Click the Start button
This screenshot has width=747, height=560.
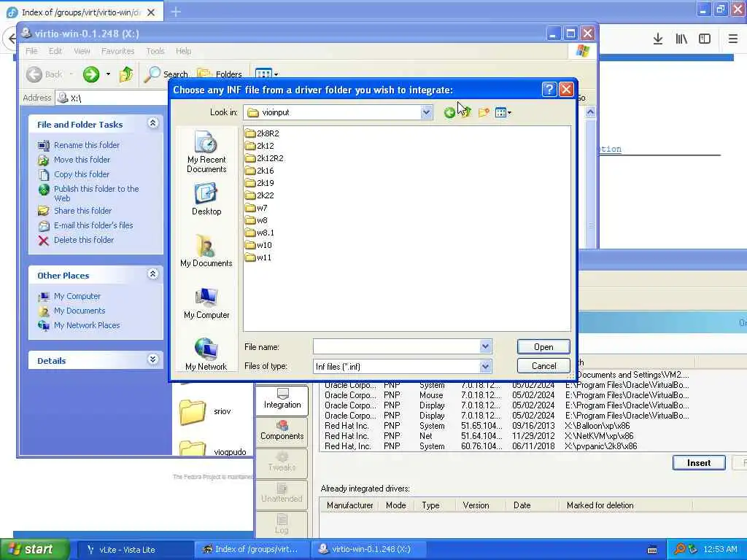pyautogui.click(x=34, y=549)
